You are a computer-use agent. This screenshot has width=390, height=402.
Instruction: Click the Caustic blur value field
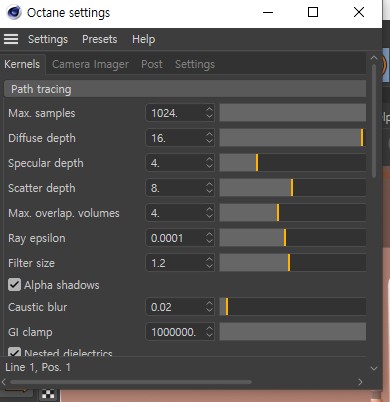[175, 307]
